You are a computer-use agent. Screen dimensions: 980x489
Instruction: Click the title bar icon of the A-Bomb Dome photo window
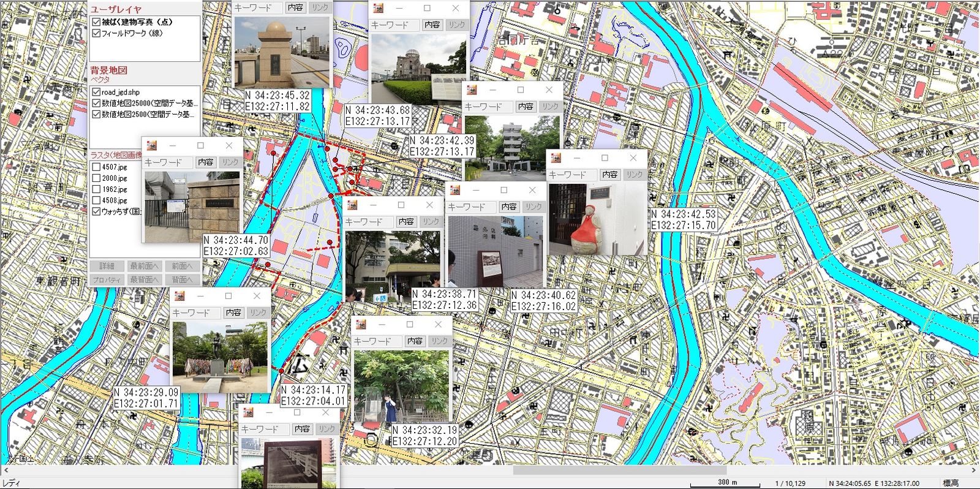pos(379,9)
